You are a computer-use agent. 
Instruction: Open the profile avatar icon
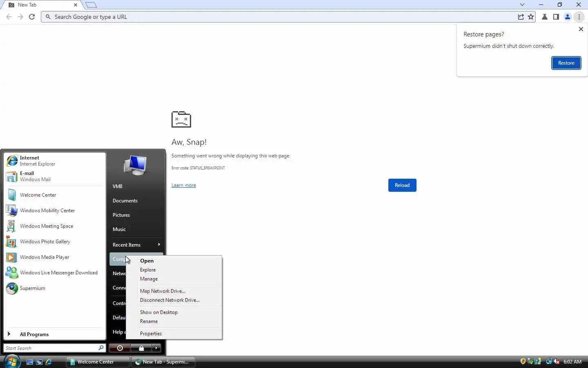click(568, 17)
